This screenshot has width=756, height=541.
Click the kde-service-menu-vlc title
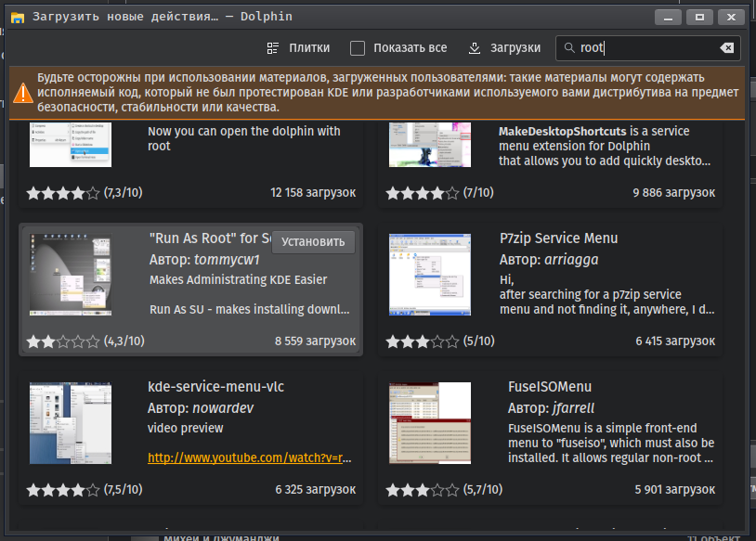215,387
